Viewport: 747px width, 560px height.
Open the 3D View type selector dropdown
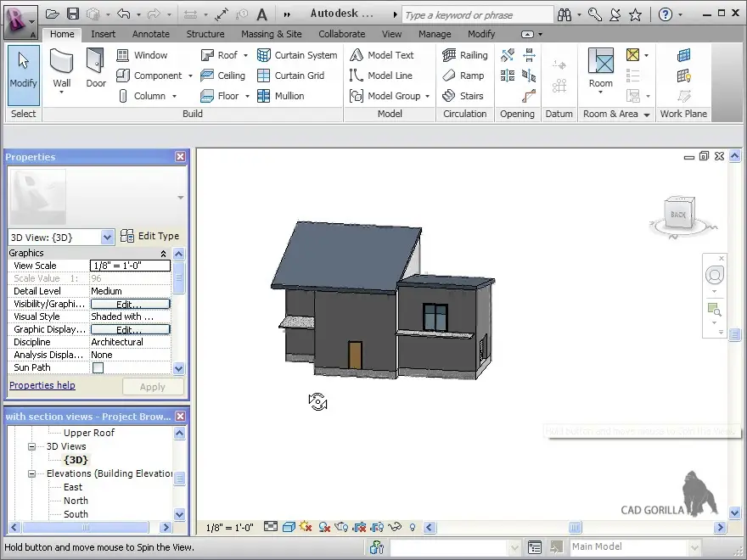coord(107,238)
